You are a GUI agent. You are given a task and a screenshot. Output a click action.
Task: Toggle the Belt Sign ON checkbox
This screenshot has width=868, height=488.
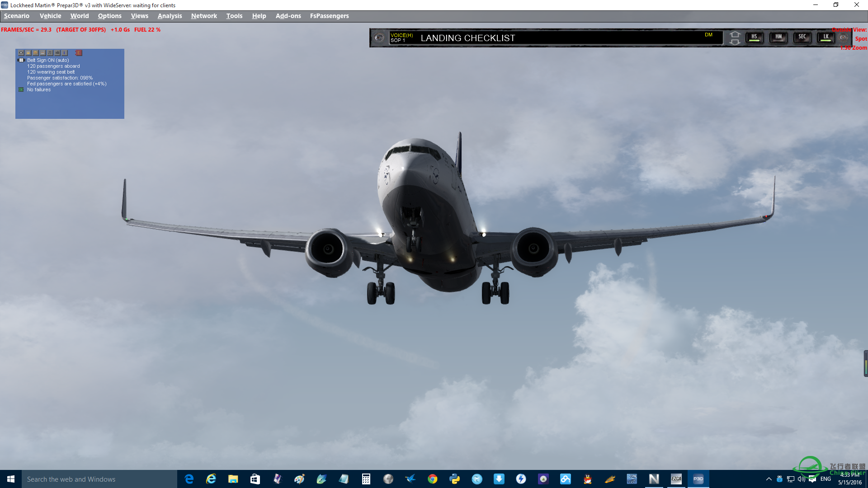point(21,60)
